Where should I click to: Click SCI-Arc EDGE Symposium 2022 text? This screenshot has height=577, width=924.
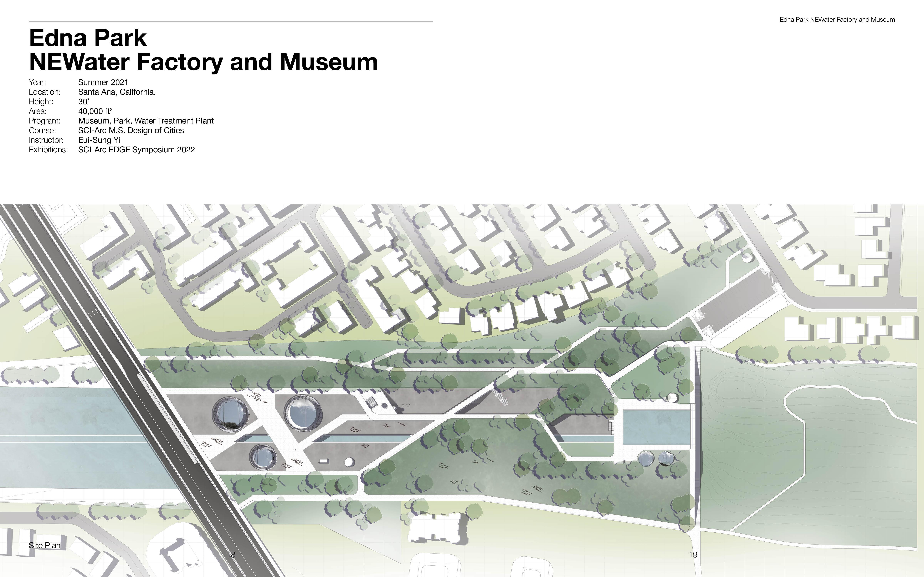click(x=136, y=150)
